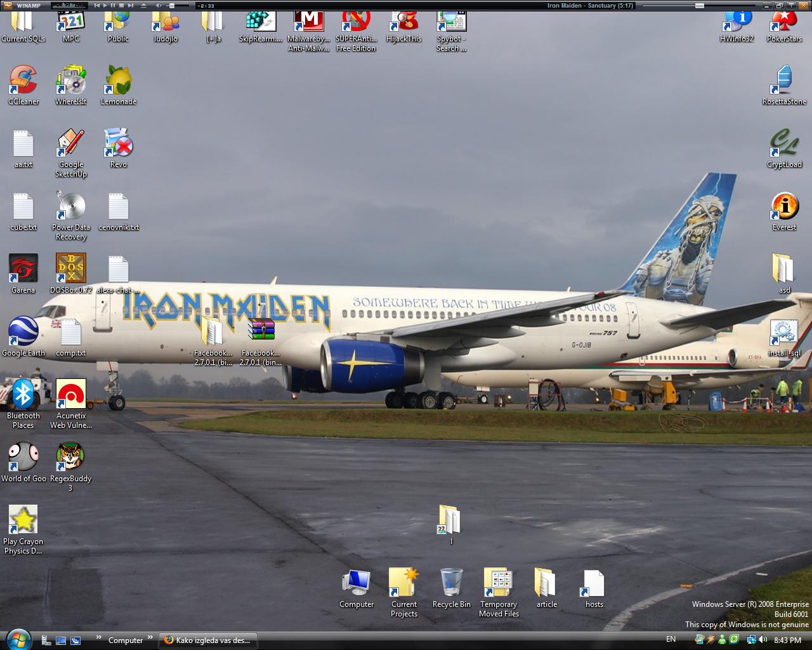Image resolution: width=812 pixels, height=650 pixels.
Task: Click the EN language indicator
Action: (671, 639)
